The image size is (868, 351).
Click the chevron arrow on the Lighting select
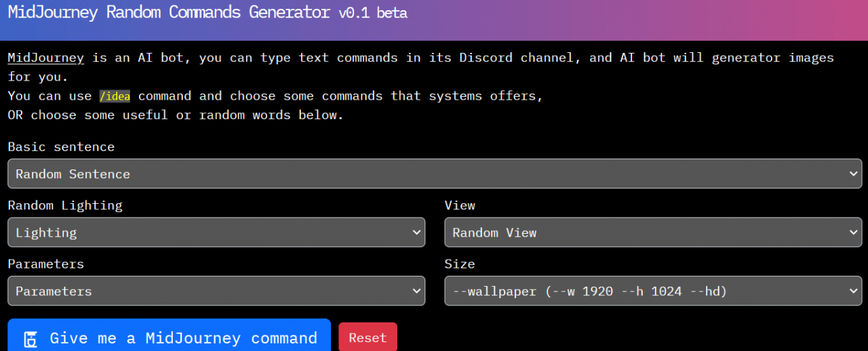tap(416, 232)
